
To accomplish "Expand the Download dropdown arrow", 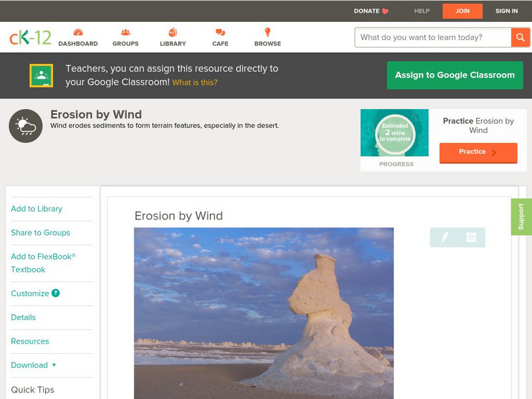I will point(54,365).
